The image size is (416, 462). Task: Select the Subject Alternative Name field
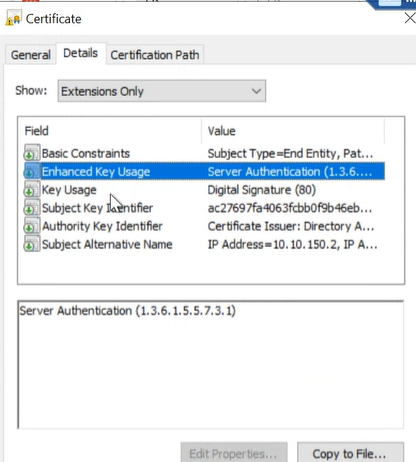coord(107,245)
